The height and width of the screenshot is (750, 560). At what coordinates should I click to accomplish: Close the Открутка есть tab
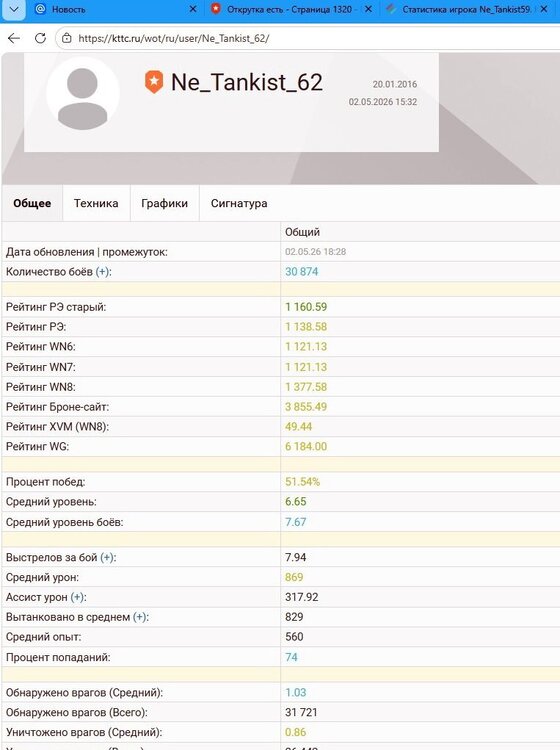(x=368, y=9)
